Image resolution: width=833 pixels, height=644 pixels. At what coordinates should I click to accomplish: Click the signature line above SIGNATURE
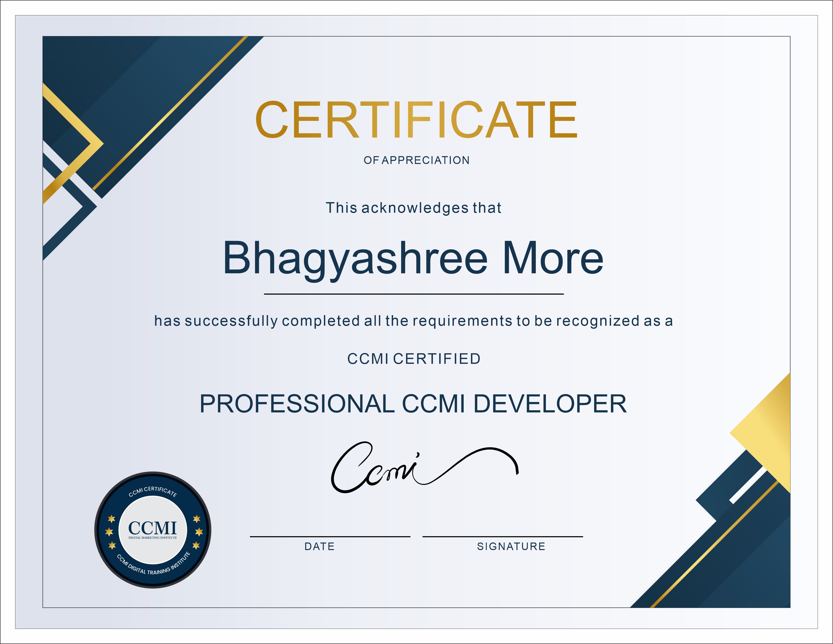click(502, 536)
